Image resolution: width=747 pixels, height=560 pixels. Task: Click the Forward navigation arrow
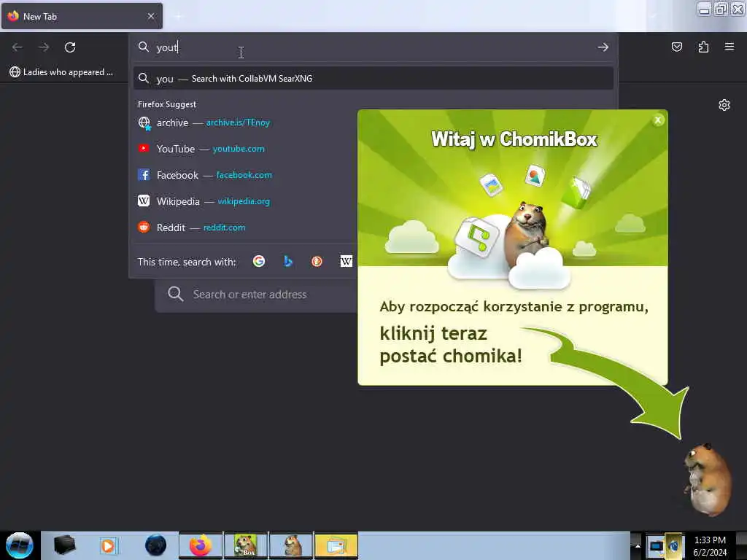pyautogui.click(x=44, y=47)
